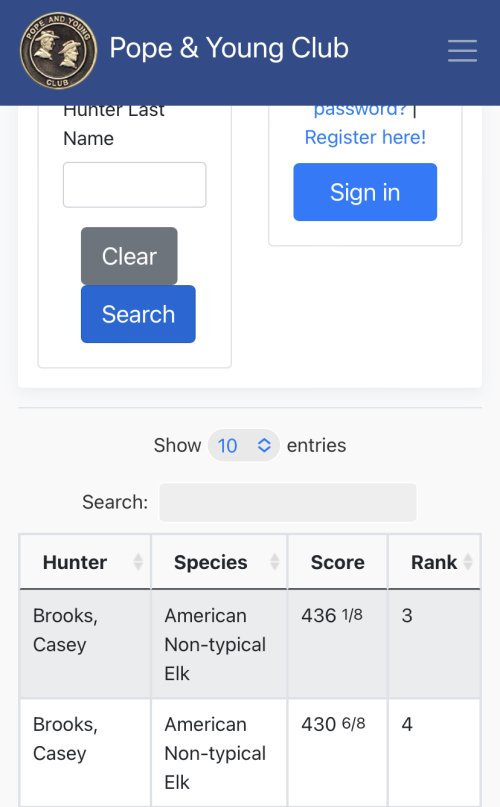Sort table by Species column arrows
The width and height of the screenshot is (500, 807).
(274, 562)
